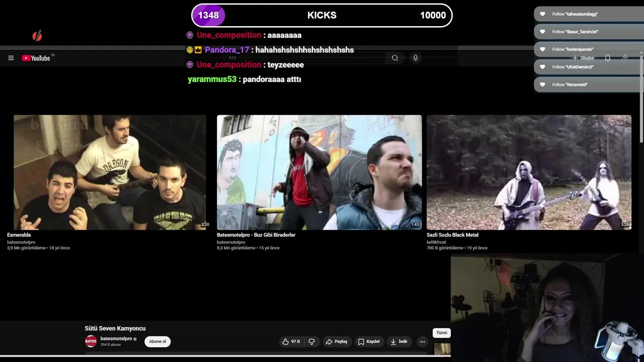Click the Follow tahaustundagg notification
The image size is (644, 362).
click(x=588, y=14)
